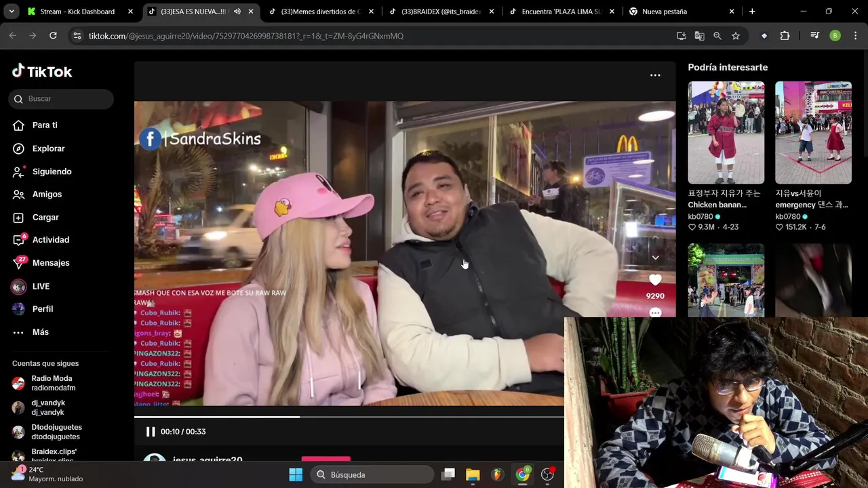Open Radio Moda followed account

(x=53, y=383)
